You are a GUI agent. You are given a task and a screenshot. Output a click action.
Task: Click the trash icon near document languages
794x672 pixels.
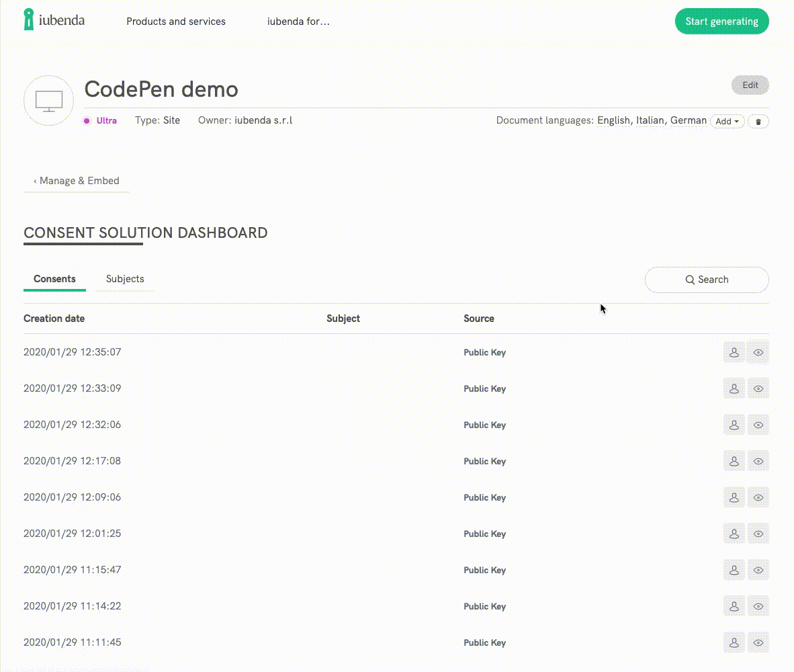coord(758,121)
